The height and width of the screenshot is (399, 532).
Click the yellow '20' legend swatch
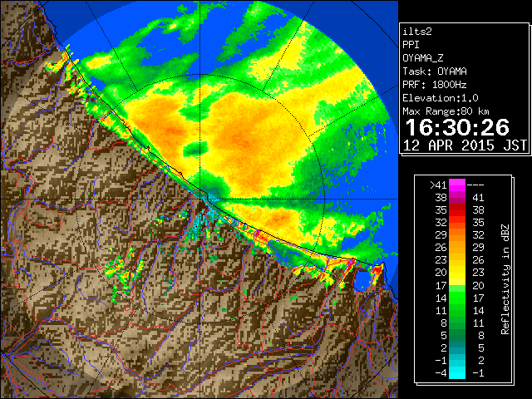point(457,273)
